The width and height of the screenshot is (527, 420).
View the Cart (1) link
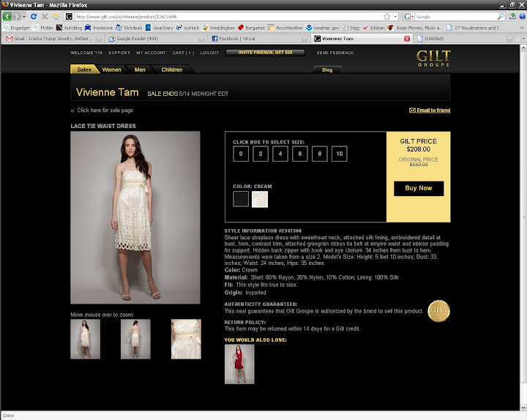point(183,53)
